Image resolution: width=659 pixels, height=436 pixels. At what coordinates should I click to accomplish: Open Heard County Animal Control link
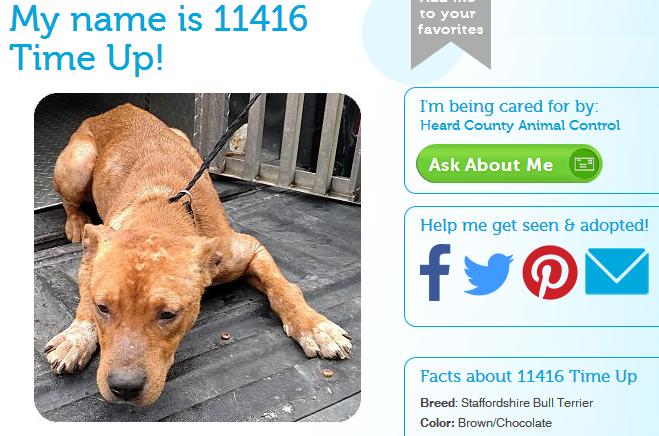click(520, 125)
